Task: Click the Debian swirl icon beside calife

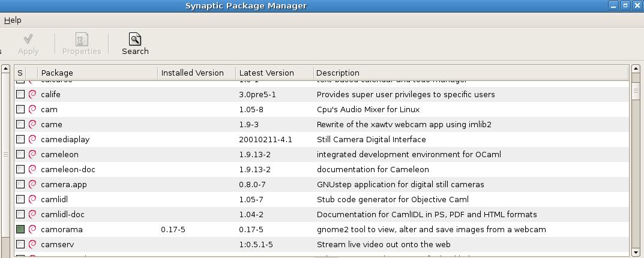Action: 32,94
